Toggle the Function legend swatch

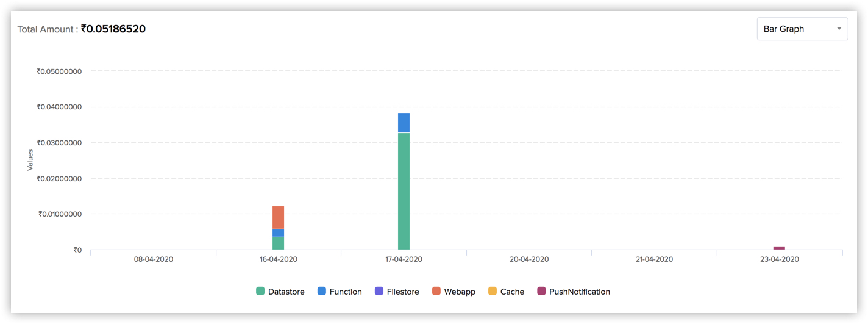pos(322,292)
